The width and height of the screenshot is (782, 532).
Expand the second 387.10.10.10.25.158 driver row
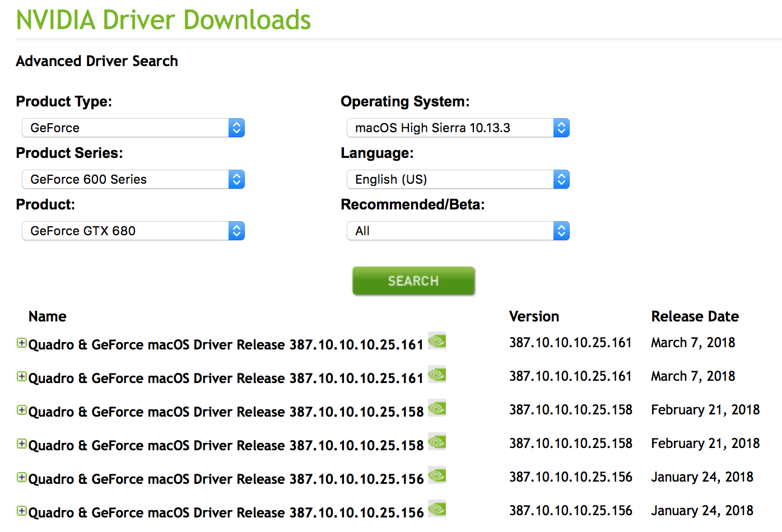pyautogui.click(x=22, y=444)
